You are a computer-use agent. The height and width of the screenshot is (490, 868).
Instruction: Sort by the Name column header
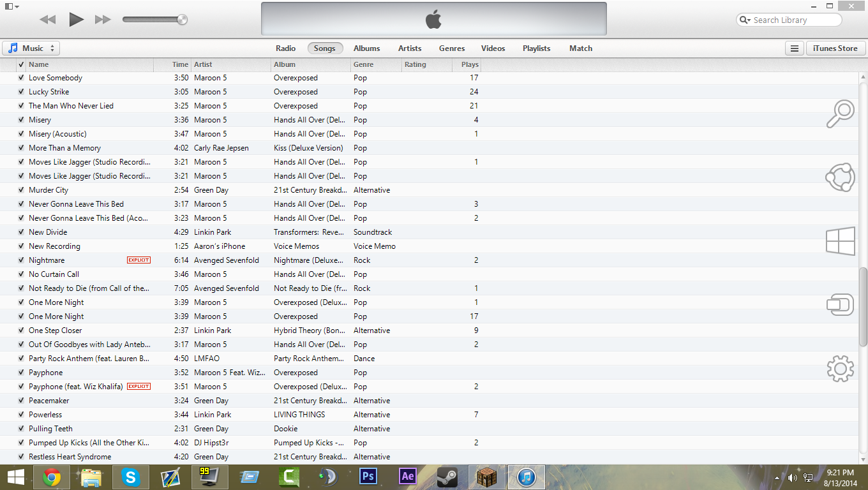click(x=90, y=64)
